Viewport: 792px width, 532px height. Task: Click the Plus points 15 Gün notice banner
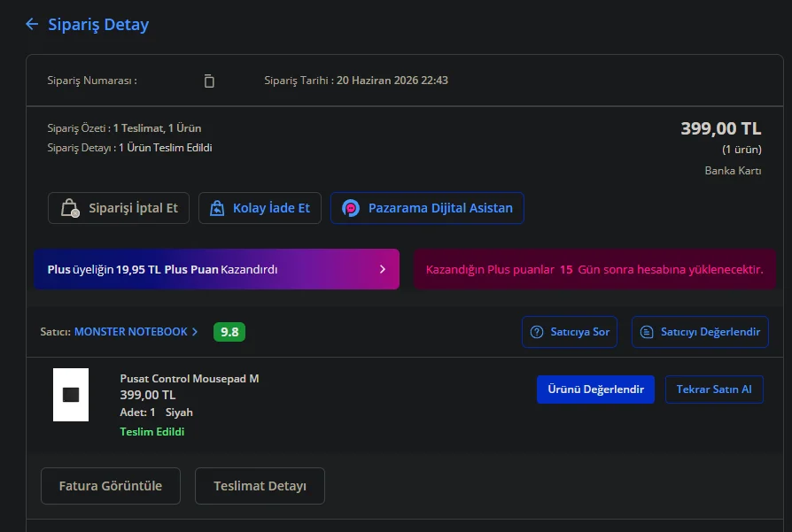[x=594, y=269]
